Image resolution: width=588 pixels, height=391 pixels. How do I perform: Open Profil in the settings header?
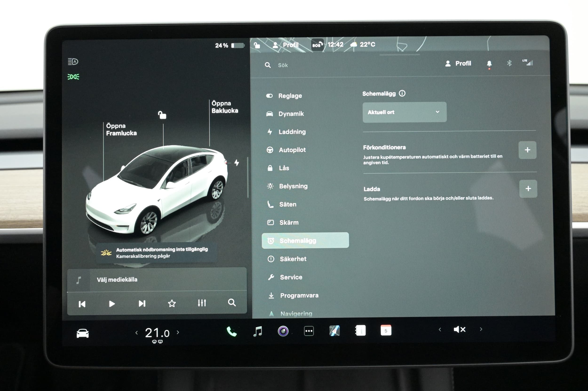click(458, 63)
